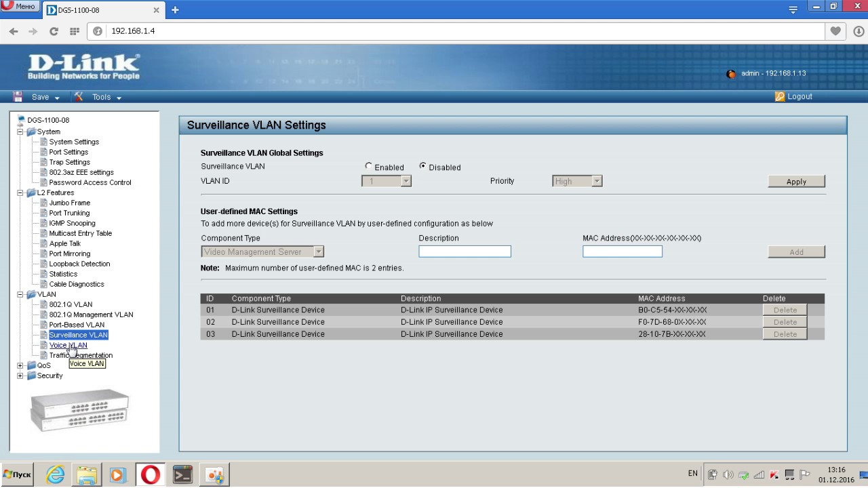Open Password Access Control
868x488 pixels.
90,182
